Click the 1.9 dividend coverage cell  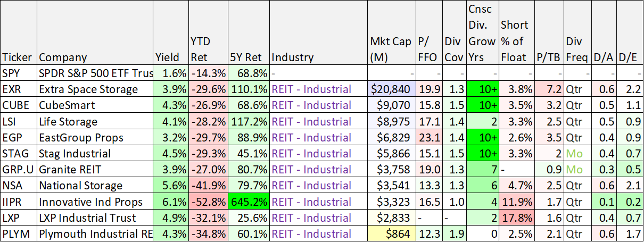(454, 233)
